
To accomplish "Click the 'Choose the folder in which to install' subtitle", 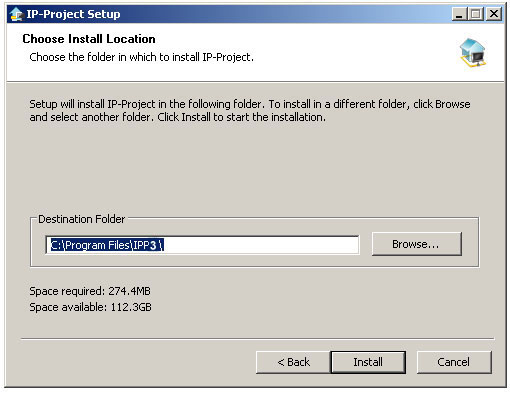I will pyautogui.click(x=141, y=57).
